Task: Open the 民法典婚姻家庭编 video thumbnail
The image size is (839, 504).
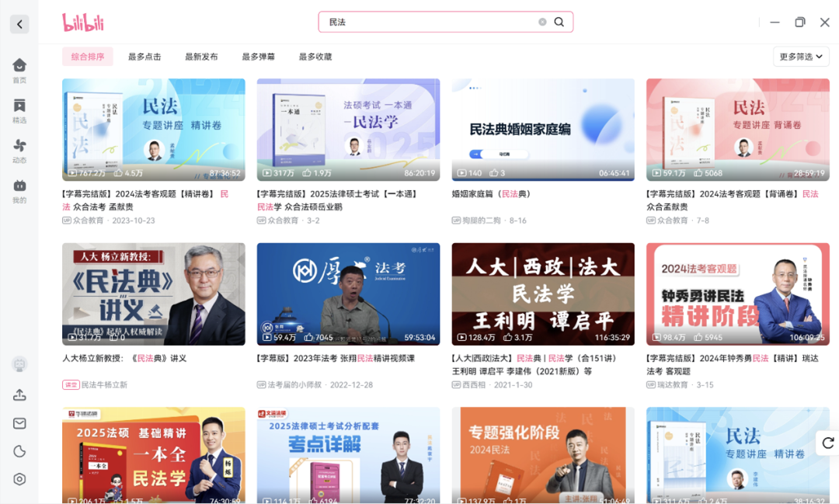Action: pyautogui.click(x=543, y=130)
